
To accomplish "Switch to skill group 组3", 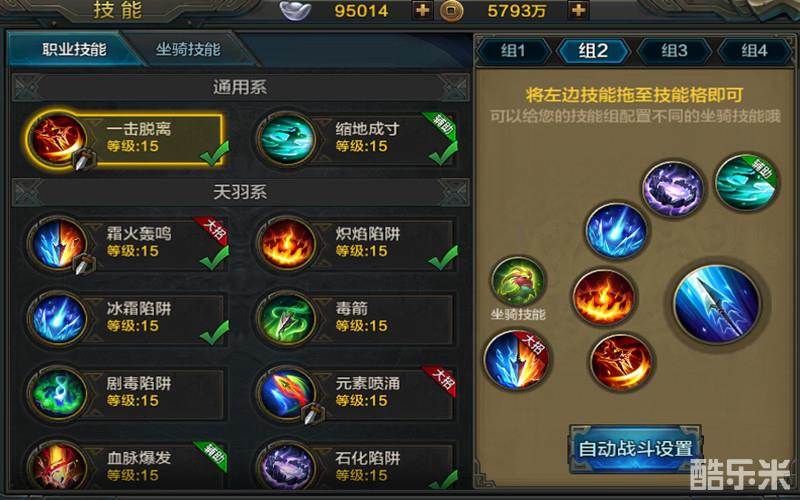I will (x=674, y=51).
